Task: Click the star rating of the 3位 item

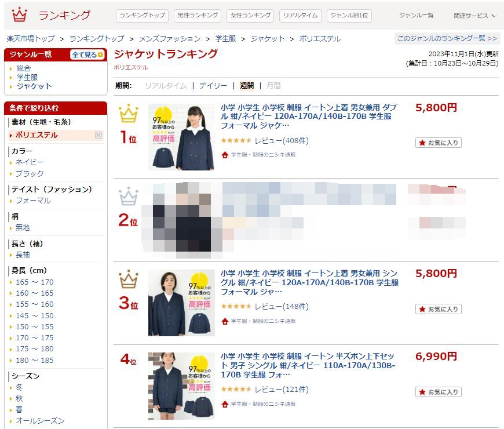Action: pos(236,307)
